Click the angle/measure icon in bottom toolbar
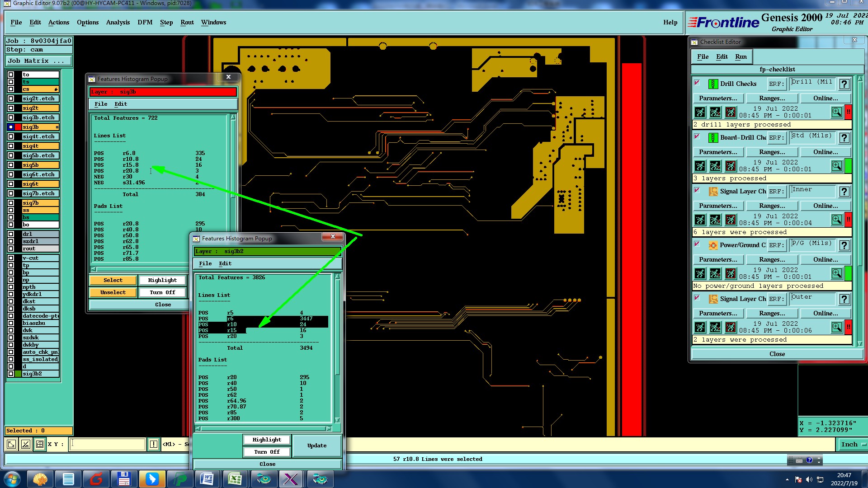Image resolution: width=868 pixels, height=488 pixels. [x=26, y=444]
